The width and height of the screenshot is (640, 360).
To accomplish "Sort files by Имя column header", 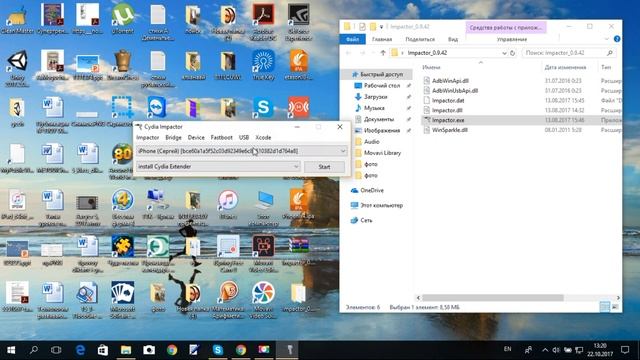I will coord(431,67).
